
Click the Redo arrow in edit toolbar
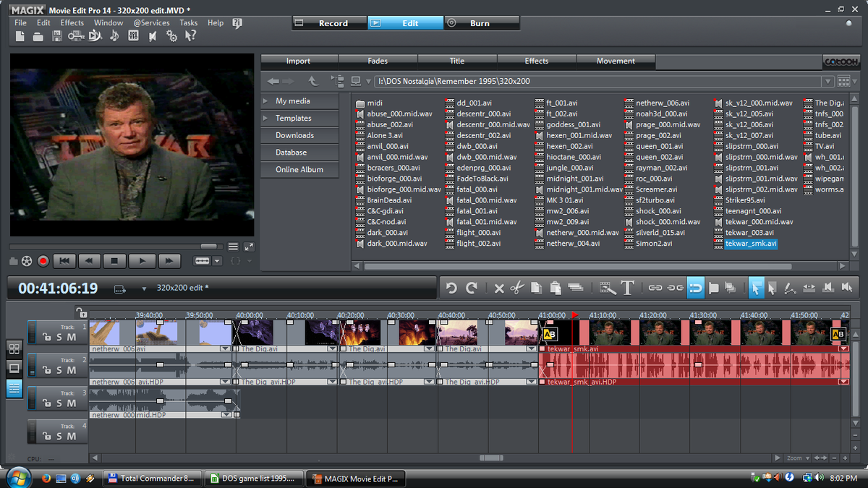pyautogui.click(x=471, y=288)
